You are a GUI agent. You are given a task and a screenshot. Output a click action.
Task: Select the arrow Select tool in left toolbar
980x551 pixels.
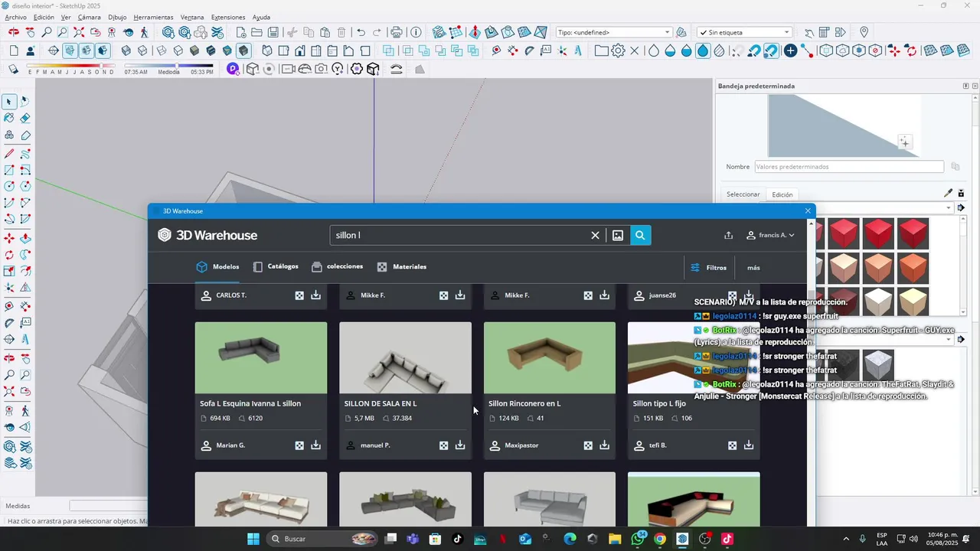click(9, 101)
